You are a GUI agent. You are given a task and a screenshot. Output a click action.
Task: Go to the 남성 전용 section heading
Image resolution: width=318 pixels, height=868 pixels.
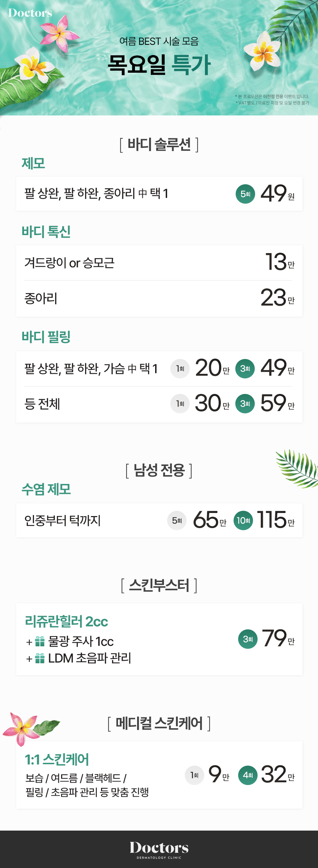(159, 470)
